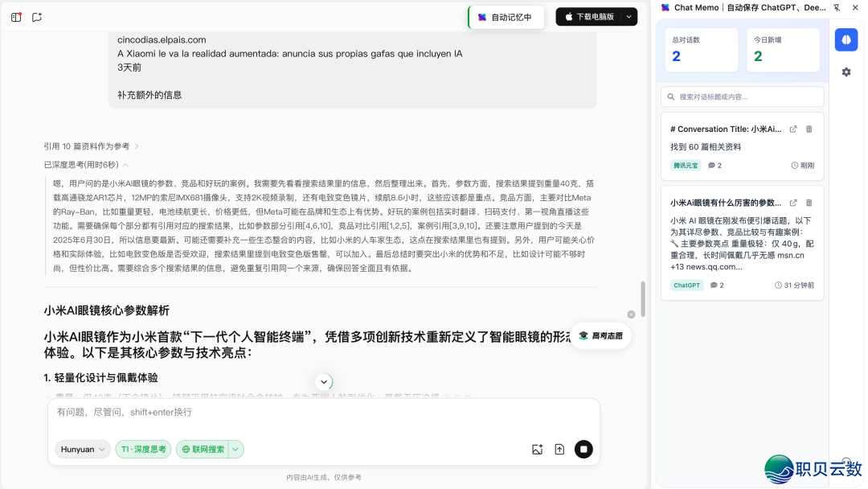
Task: Open external link for ChatGPT conversation
Action: (x=793, y=203)
